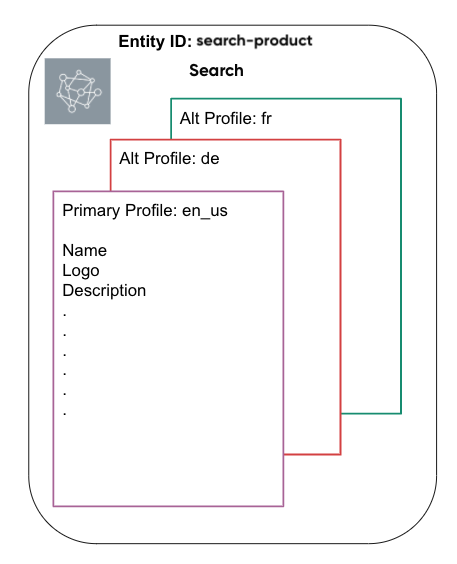Viewport: 457px width, 564px height.
Task: Click the last dot in the field list
Action: [x=65, y=414]
